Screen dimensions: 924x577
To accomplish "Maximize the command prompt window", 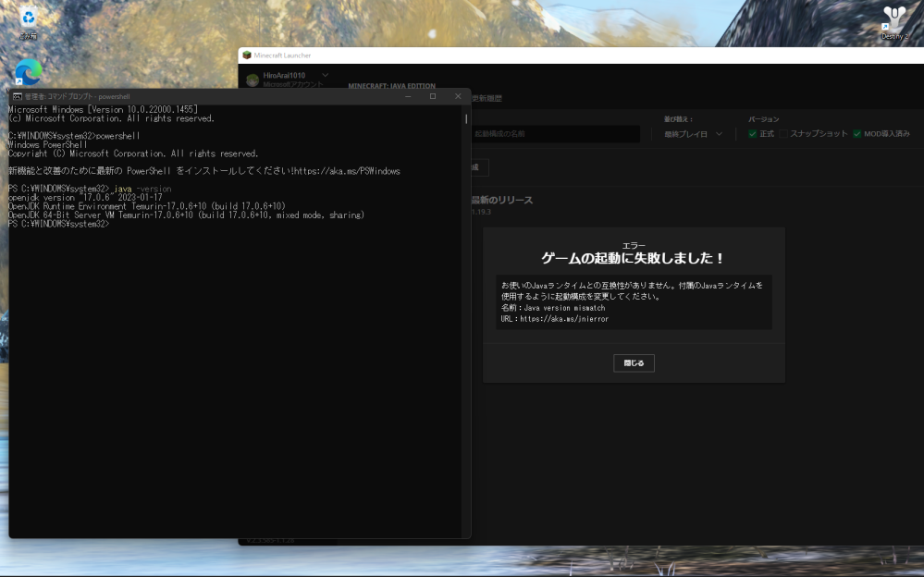I will pyautogui.click(x=433, y=97).
